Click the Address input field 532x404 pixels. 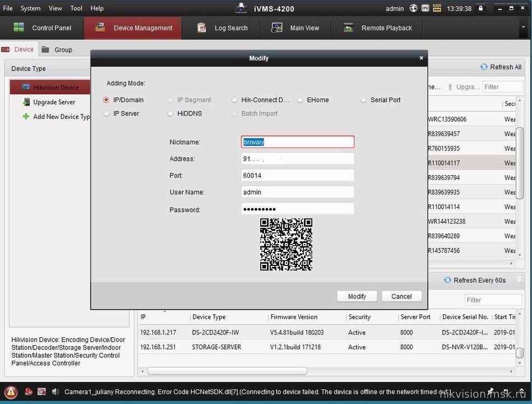[298, 159]
